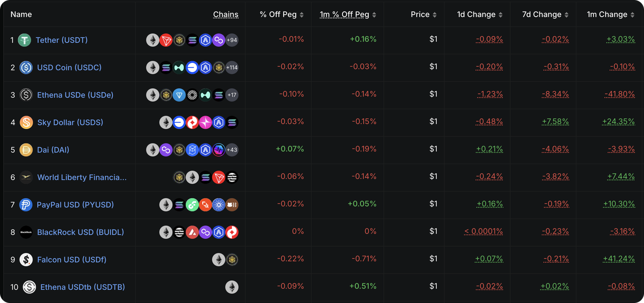The height and width of the screenshot is (303, 644).
Task: Open the Ethena USDtb (USDTB) link
Action: coord(83,287)
